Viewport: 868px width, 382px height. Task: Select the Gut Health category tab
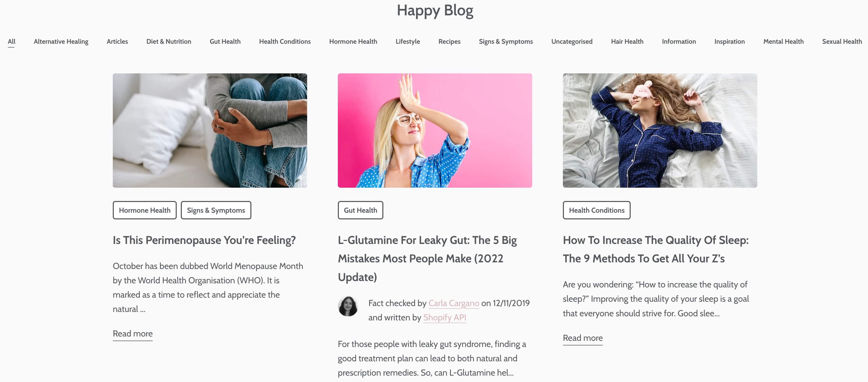tap(225, 41)
